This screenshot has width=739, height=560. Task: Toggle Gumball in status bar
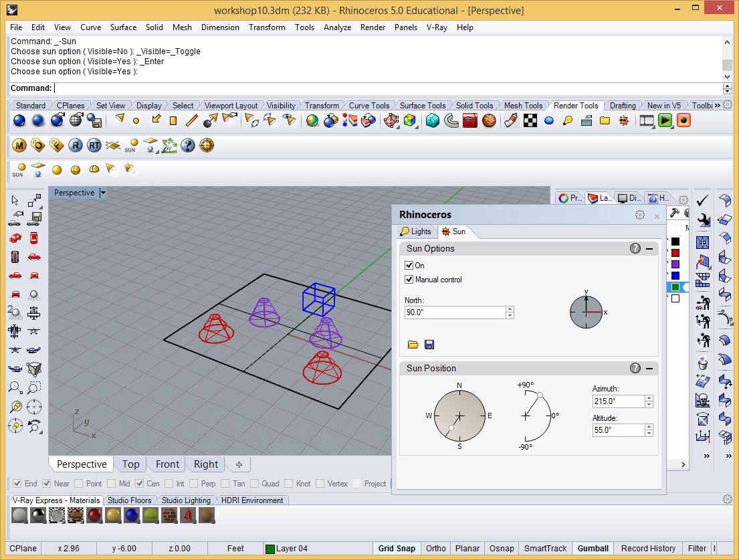coord(593,549)
